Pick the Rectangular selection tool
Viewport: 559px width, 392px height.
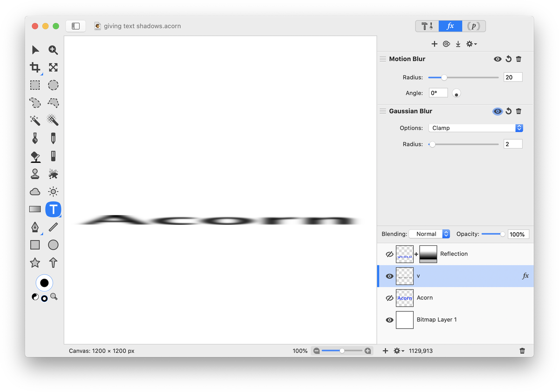pos(35,85)
